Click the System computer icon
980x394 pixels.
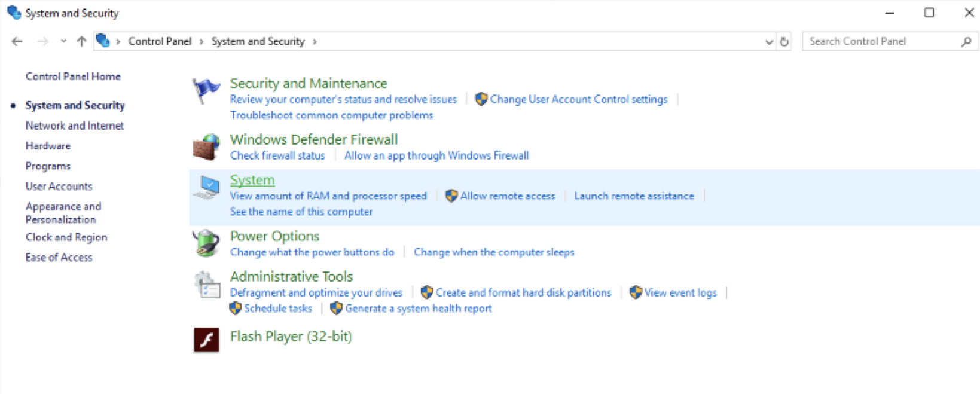tap(207, 187)
